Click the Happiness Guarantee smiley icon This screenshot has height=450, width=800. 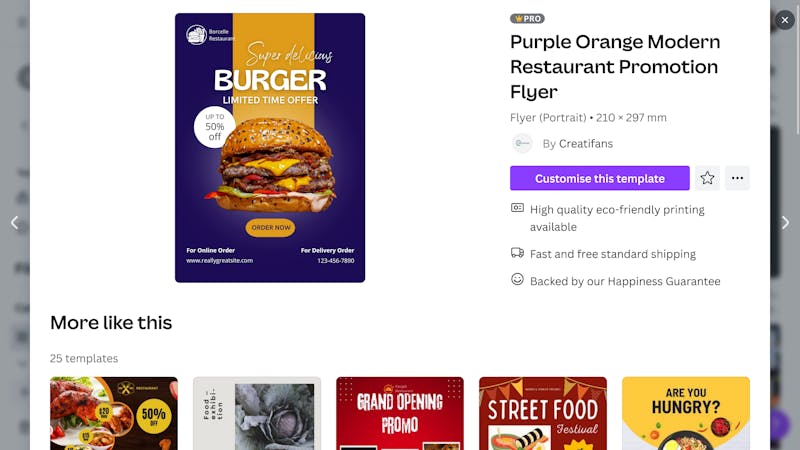(517, 279)
